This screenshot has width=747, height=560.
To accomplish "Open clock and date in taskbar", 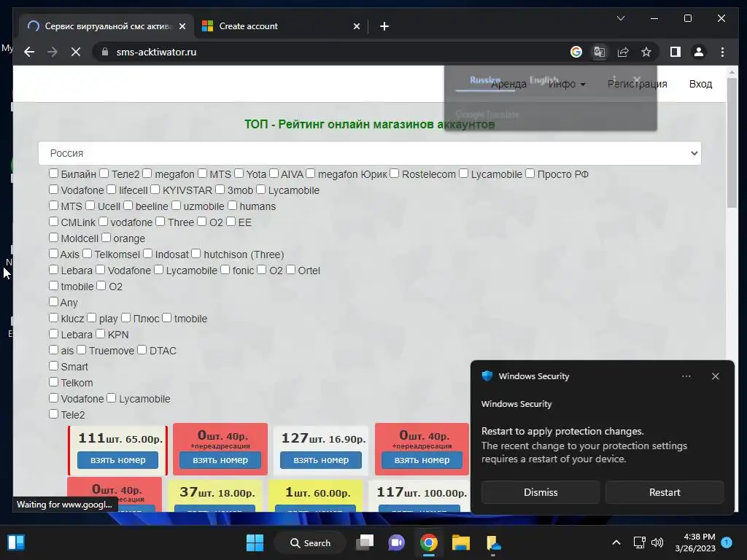I will click(695, 542).
